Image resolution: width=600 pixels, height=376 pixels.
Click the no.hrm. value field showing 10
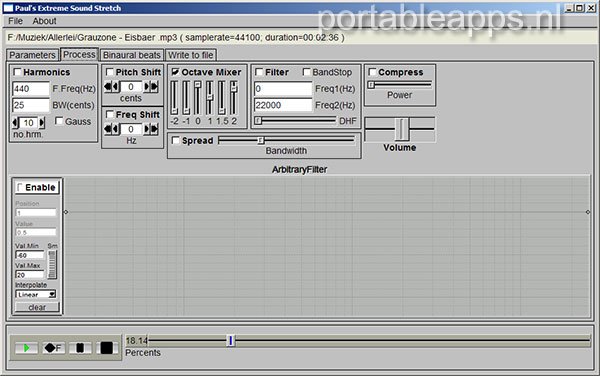point(29,123)
